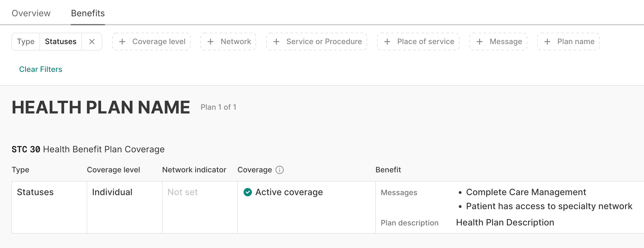
Task: Click plus icon beside Message filter
Action: (480, 42)
